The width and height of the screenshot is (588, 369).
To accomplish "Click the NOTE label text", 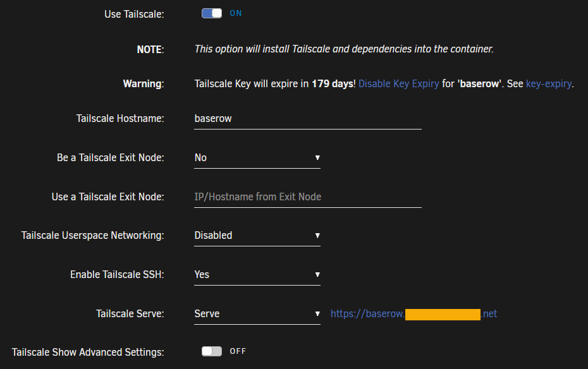I will tap(150, 49).
